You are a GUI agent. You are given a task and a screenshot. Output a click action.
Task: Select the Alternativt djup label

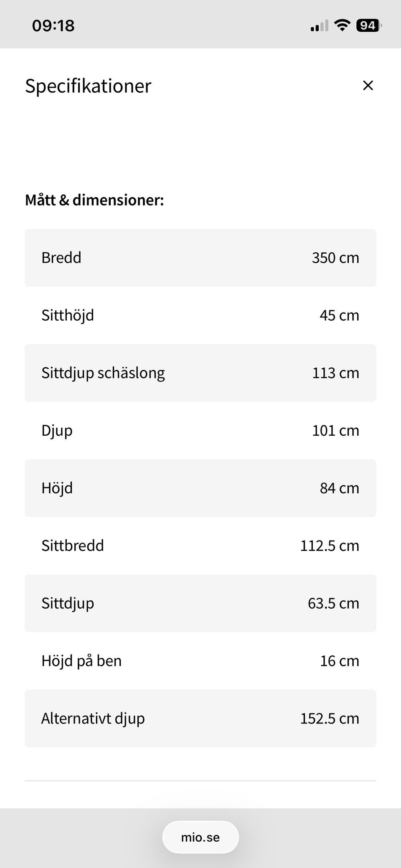point(93,719)
